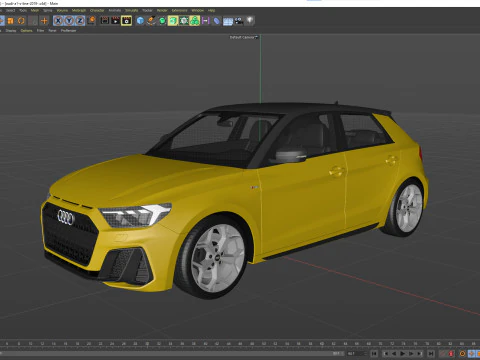Open the viewport Options menu
Viewport: 480px width, 360px height.
tap(26, 31)
